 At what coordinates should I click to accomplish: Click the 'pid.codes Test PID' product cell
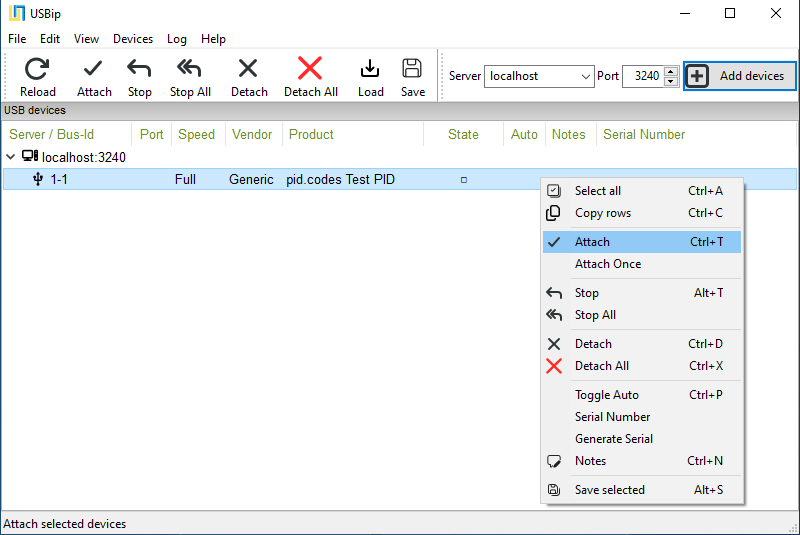click(x=340, y=180)
